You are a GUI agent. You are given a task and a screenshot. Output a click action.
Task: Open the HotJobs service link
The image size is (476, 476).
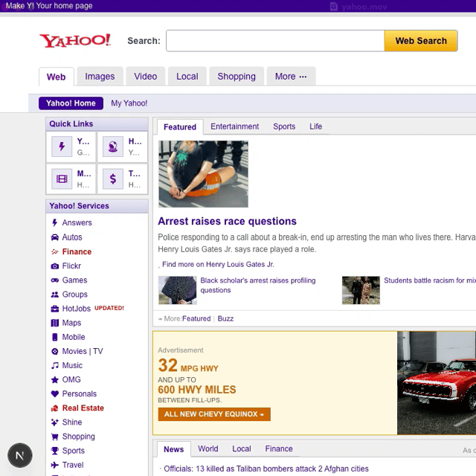(76, 309)
